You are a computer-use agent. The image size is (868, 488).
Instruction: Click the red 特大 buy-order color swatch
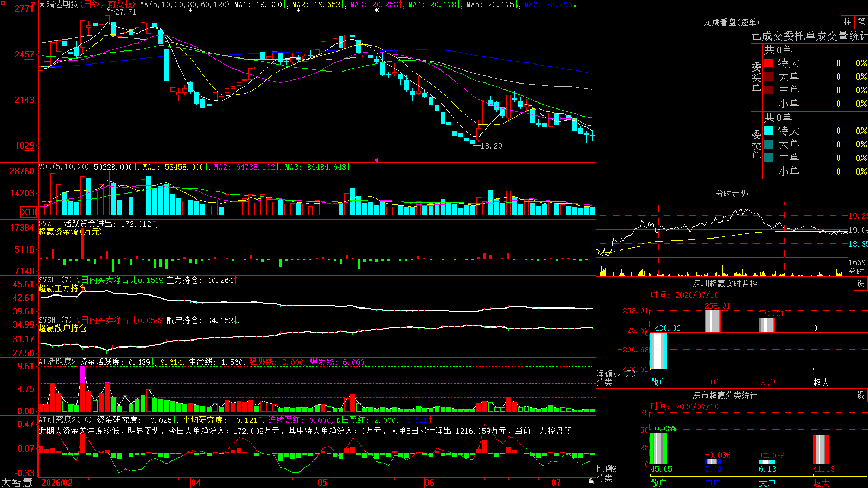[x=768, y=63]
